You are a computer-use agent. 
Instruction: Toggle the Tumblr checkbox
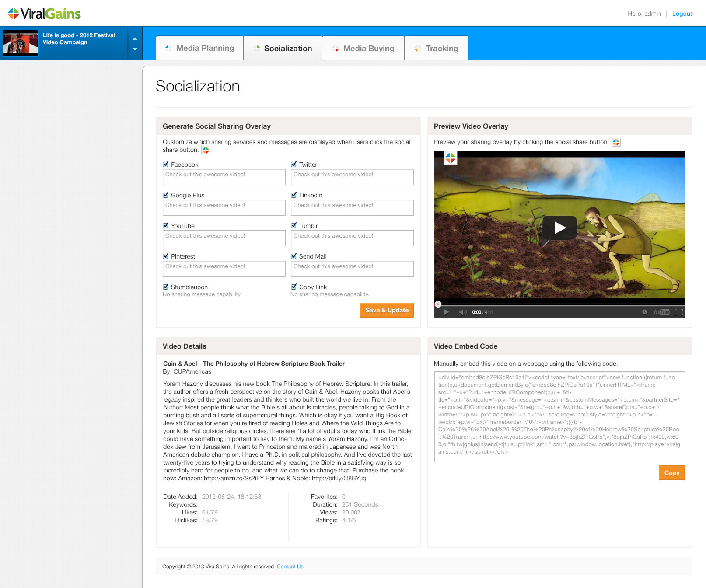tap(294, 226)
